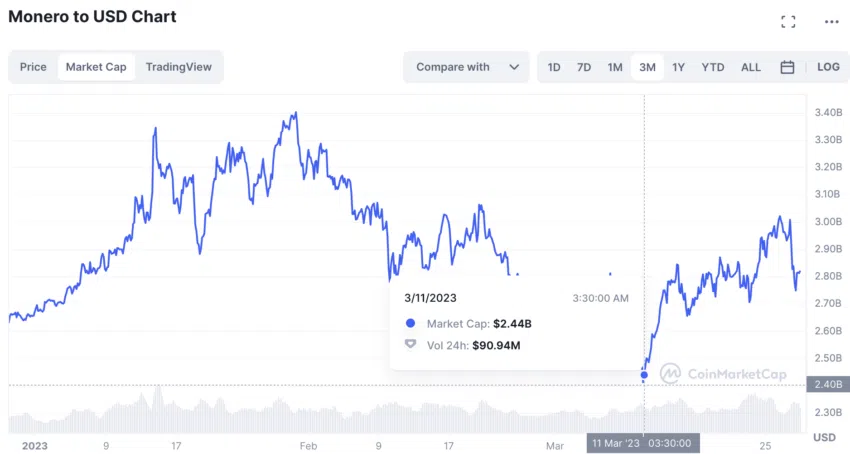Click the blue Market Cap legend dot

point(410,323)
